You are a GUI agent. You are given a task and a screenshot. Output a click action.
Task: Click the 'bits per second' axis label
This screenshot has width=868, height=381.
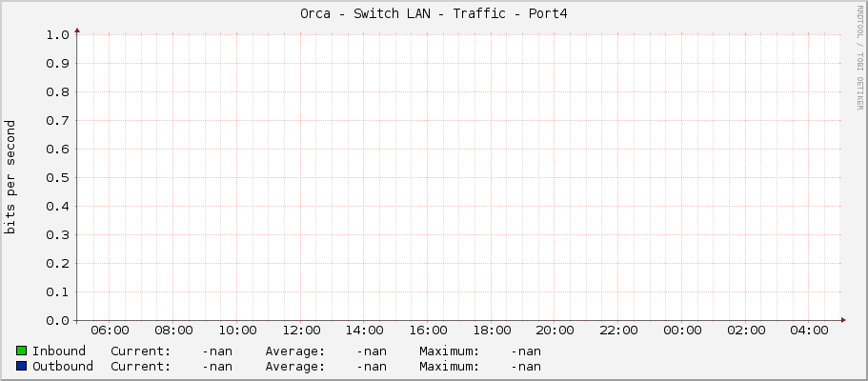tap(10, 177)
